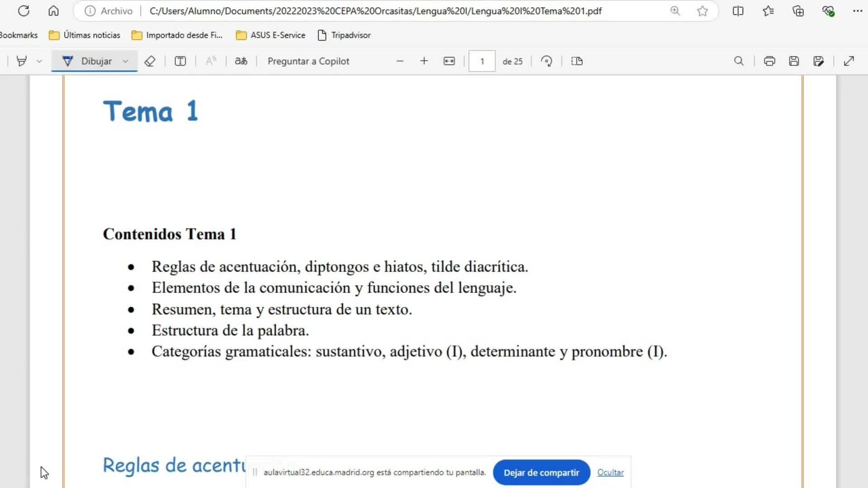Screen dimensions: 868x488
Task: Open the Últimas noticias bookmarks folder
Action: [85, 35]
